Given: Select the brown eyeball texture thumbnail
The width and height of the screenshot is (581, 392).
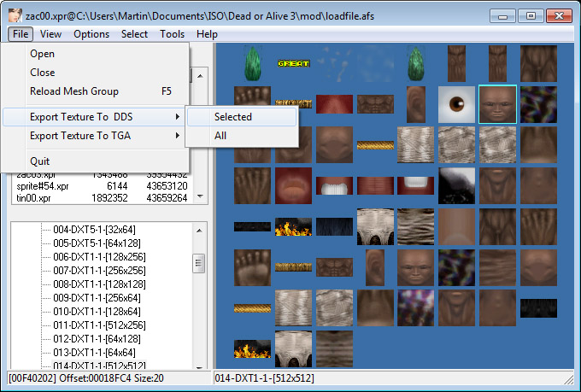Looking at the screenshot, I should pos(456,104).
